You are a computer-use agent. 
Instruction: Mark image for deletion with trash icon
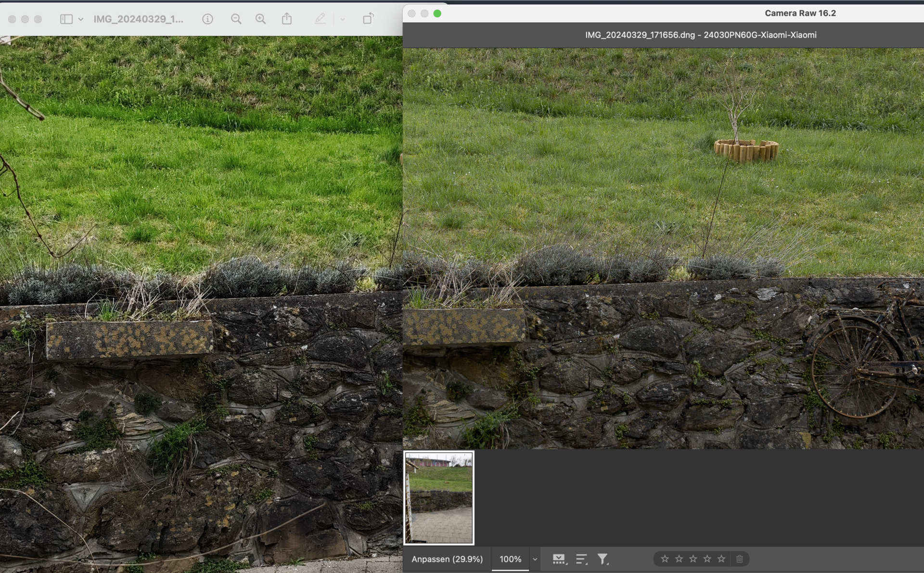[x=740, y=559]
